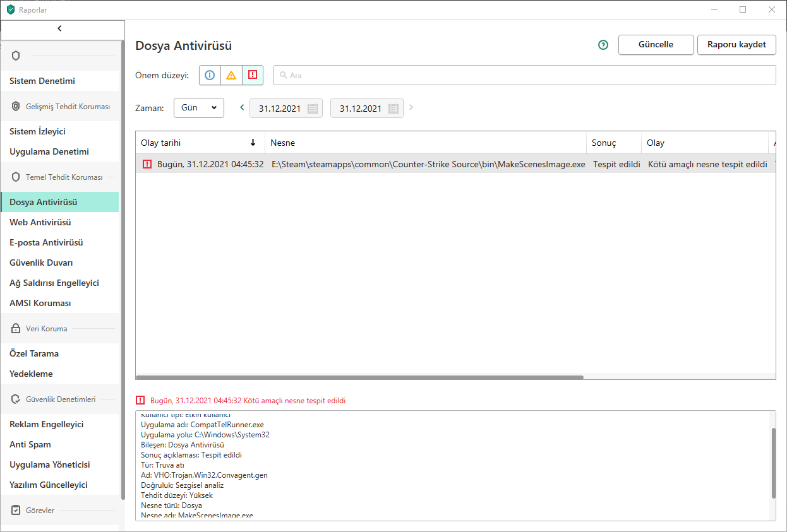787x532 pixels.
Task: Collapse sidebar with back chevron
Action: (x=60, y=28)
